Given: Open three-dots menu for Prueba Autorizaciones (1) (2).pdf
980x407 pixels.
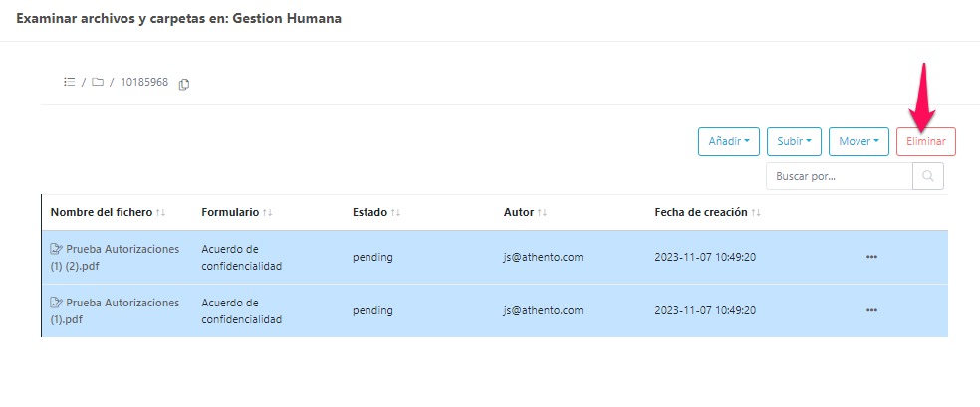Looking at the screenshot, I should pyautogui.click(x=871, y=257).
